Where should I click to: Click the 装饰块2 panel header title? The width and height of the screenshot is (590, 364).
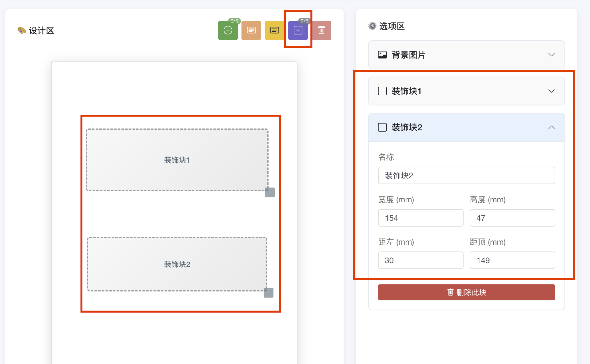coord(407,127)
